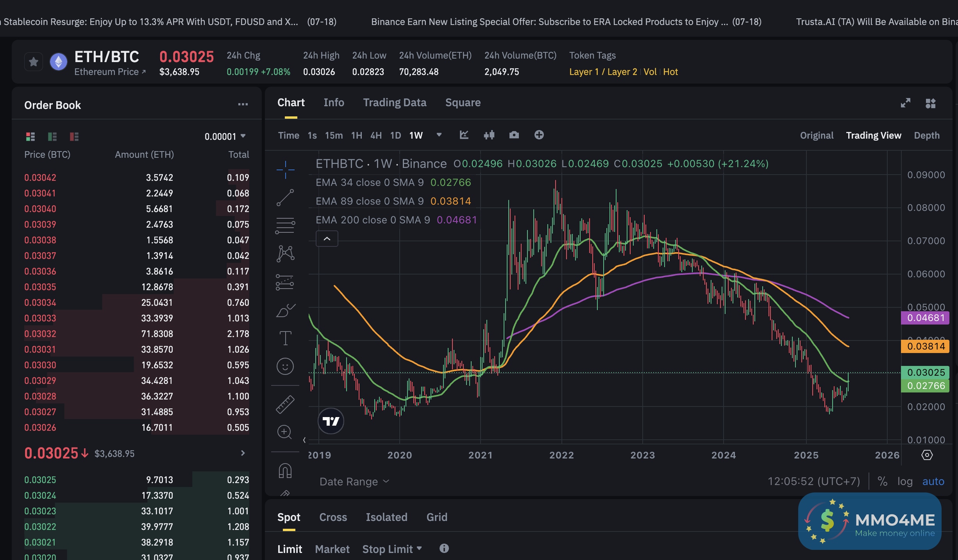The image size is (958, 560).
Task: Select the ruler measure tool
Action: (285, 404)
